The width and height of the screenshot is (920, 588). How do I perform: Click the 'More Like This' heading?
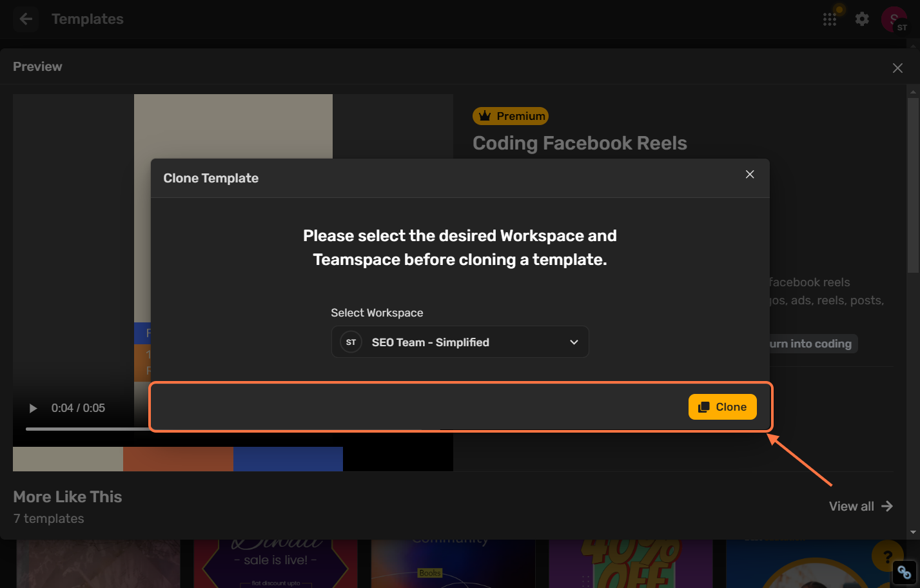point(68,496)
